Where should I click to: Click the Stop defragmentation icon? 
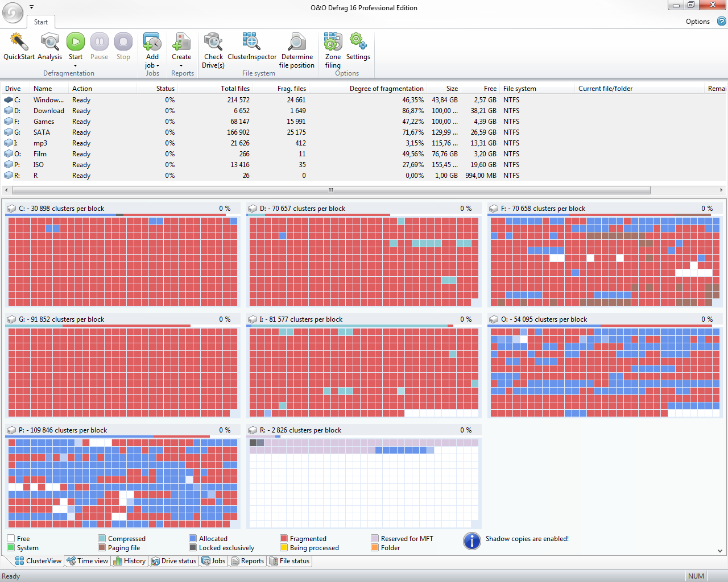123,41
